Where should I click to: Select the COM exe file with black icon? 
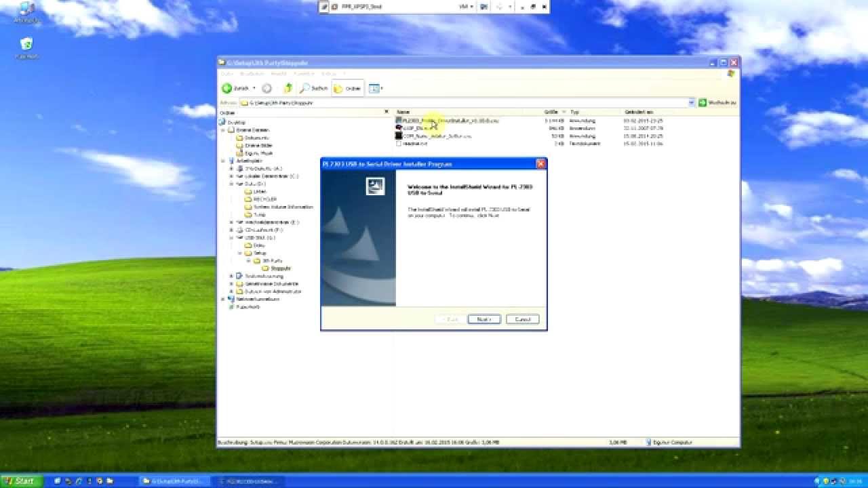click(x=434, y=136)
